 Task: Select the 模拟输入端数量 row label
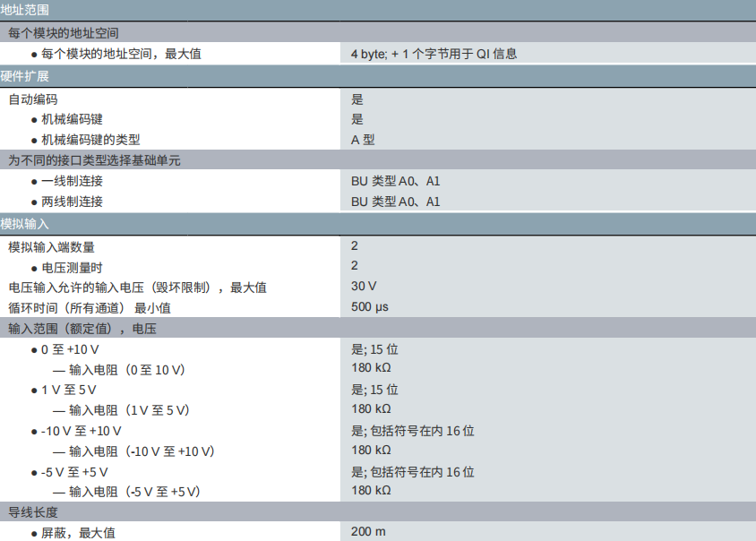click(x=51, y=246)
